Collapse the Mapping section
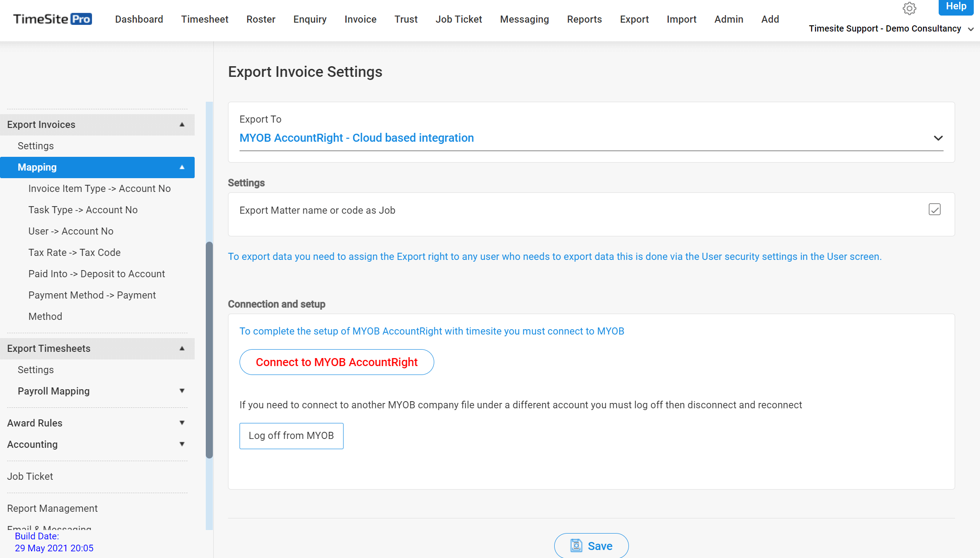 tap(182, 167)
